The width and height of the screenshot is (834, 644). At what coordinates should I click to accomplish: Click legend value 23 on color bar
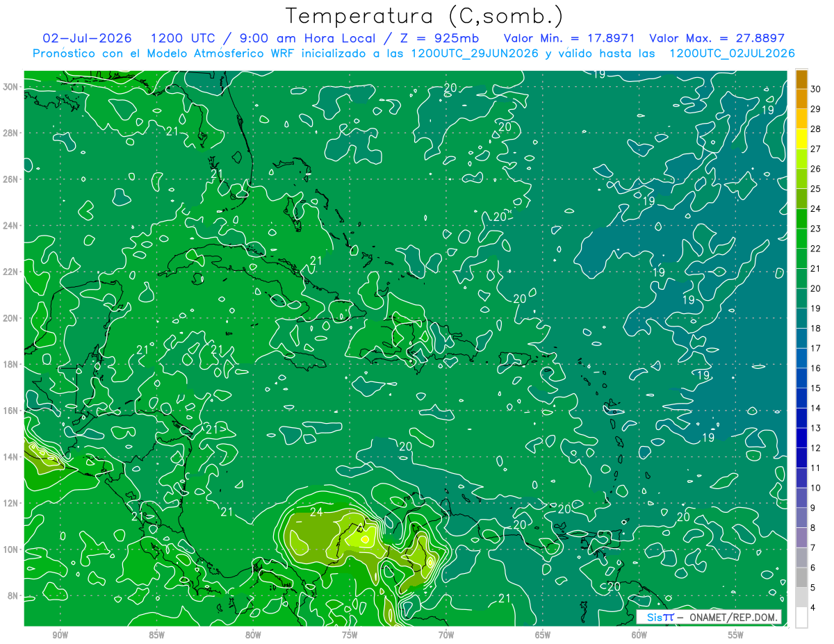816,229
